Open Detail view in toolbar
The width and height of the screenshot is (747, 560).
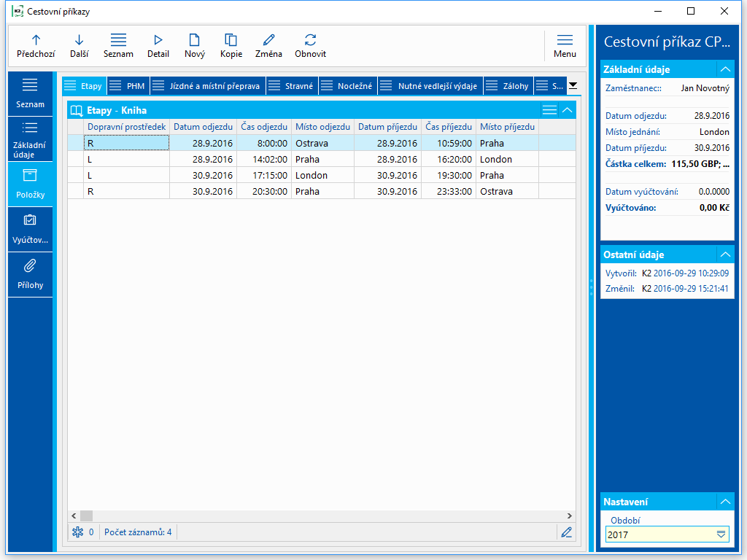pos(158,46)
